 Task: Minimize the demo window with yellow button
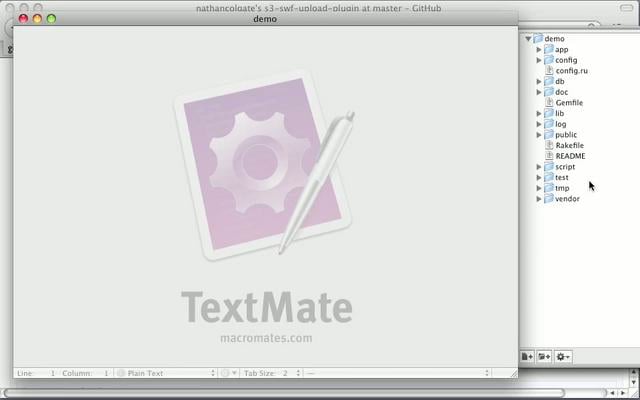point(37,19)
